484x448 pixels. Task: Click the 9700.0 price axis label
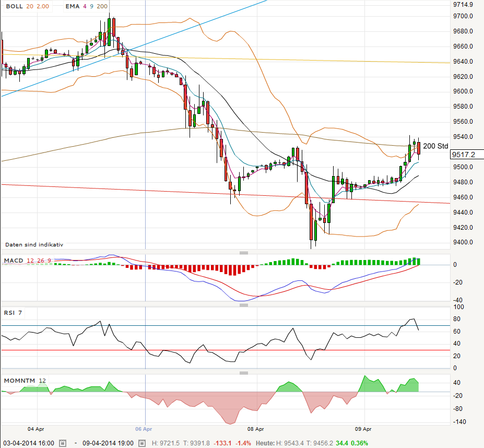pyautogui.click(x=463, y=16)
